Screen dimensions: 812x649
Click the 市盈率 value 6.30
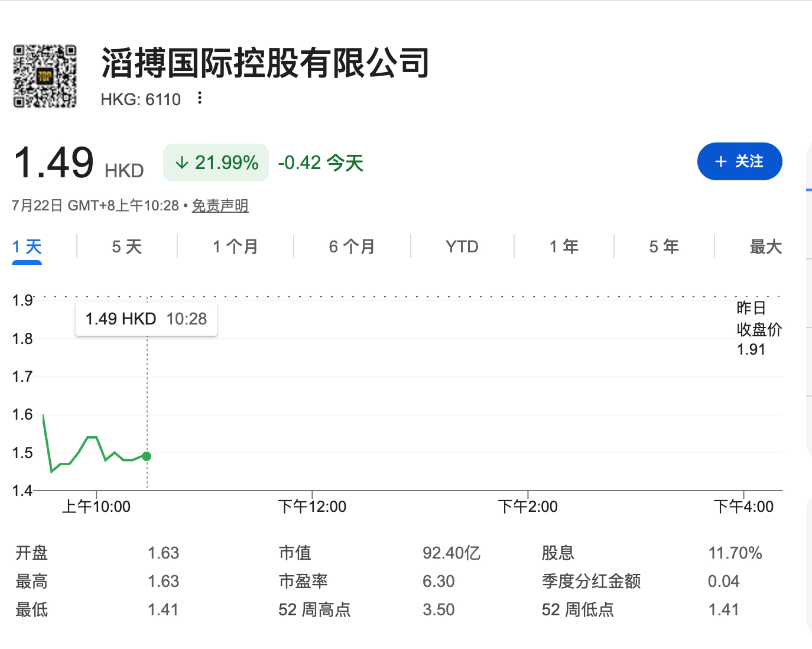(x=439, y=581)
